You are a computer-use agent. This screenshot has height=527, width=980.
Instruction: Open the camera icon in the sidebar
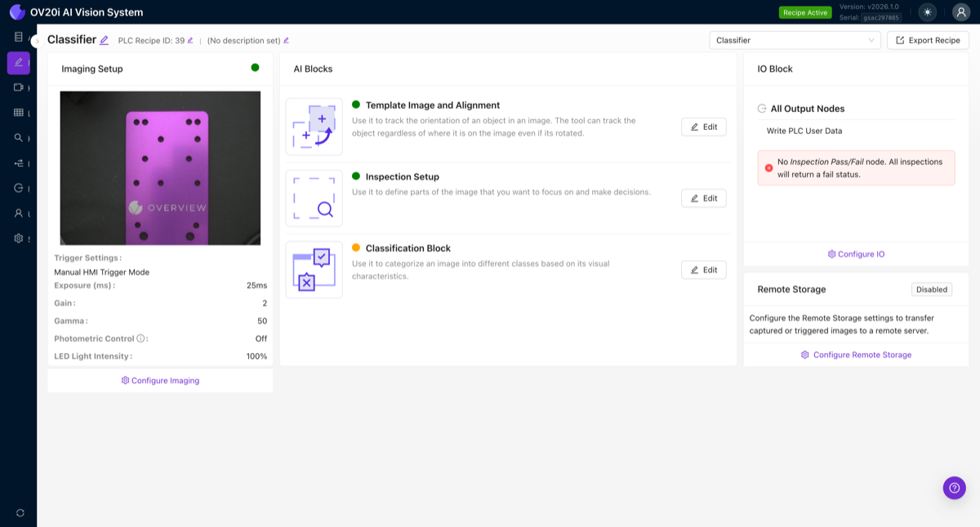click(18, 88)
